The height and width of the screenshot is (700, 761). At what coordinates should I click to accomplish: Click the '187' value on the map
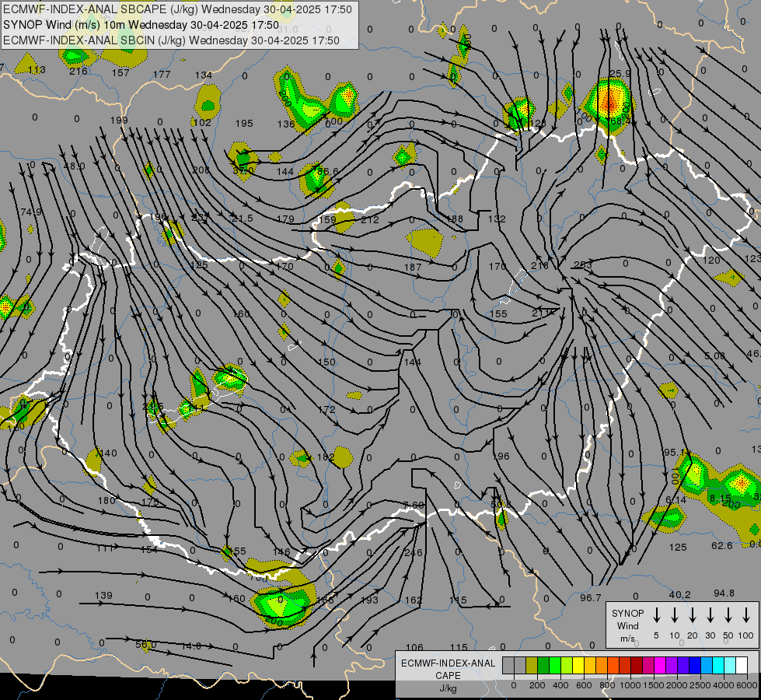click(413, 268)
